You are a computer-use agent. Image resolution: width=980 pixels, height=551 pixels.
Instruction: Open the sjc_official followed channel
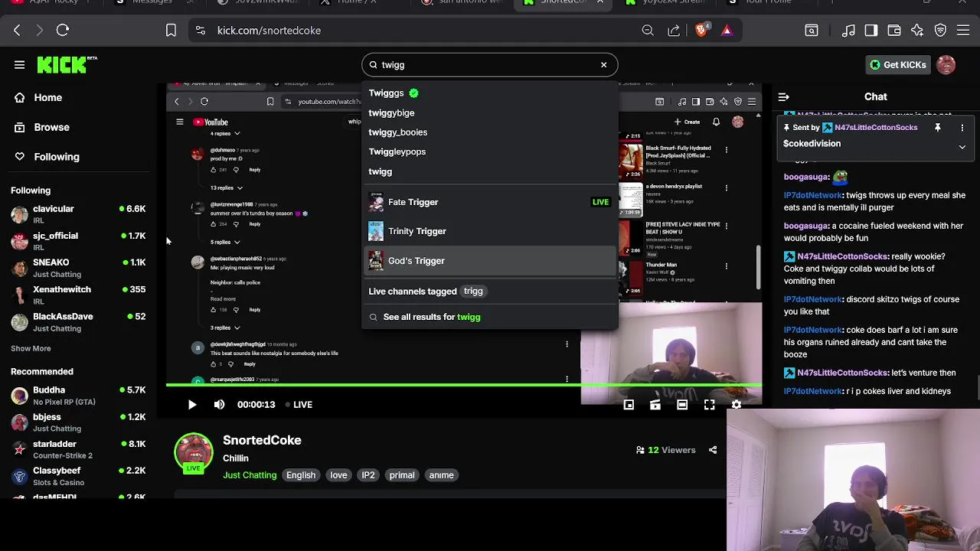point(78,241)
